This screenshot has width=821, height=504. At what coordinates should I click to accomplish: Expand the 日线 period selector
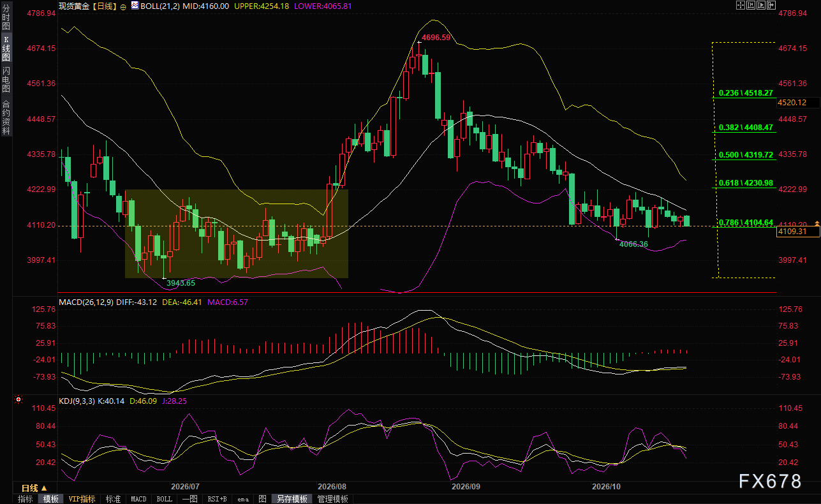pyautogui.click(x=34, y=488)
